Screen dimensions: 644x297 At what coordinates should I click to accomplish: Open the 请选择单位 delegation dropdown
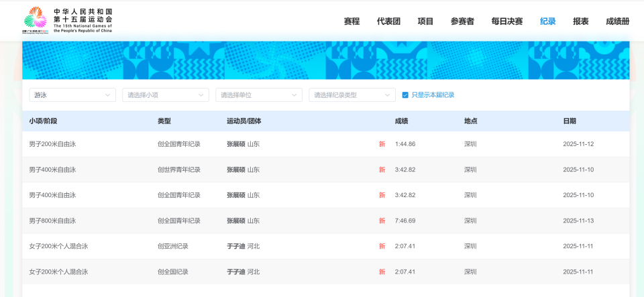pos(259,95)
